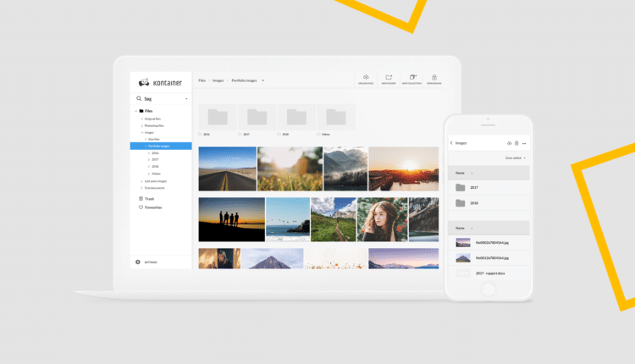
Task: Tick the checkbox for the 2017 folder
Action: [x=240, y=134]
